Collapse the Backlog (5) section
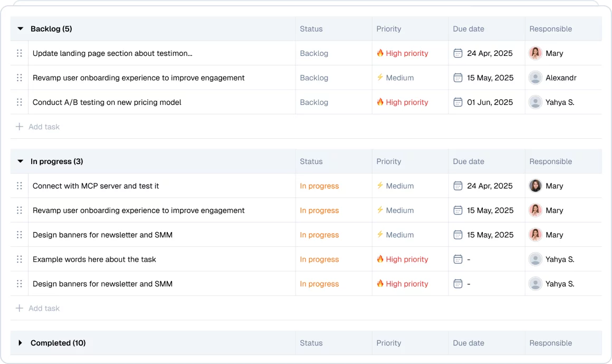This screenshot has height=364, width=612. pyautogui.click(x=21, y=29)
